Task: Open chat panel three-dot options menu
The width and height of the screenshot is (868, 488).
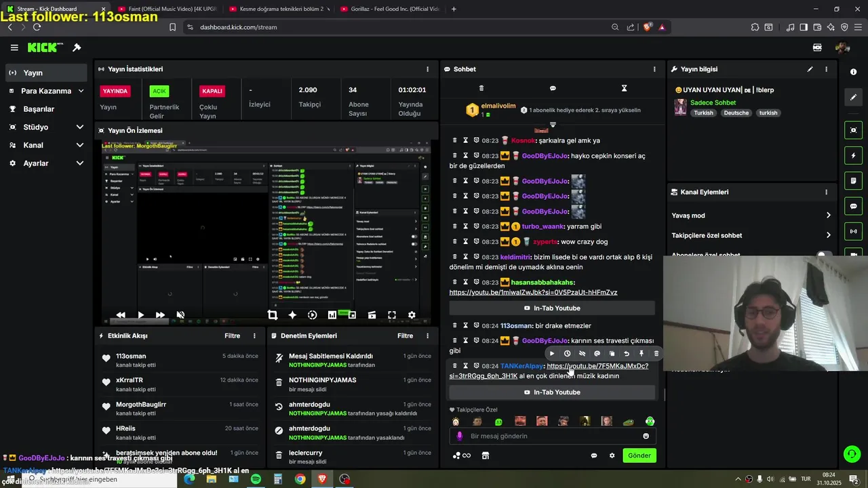Action: (x=654, y=69)
